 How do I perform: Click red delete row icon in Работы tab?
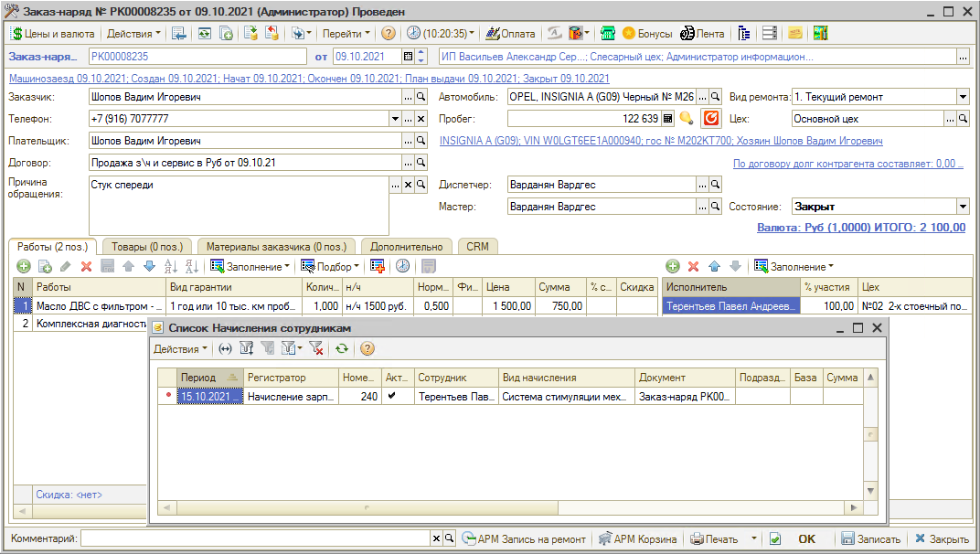coord(86,266)
